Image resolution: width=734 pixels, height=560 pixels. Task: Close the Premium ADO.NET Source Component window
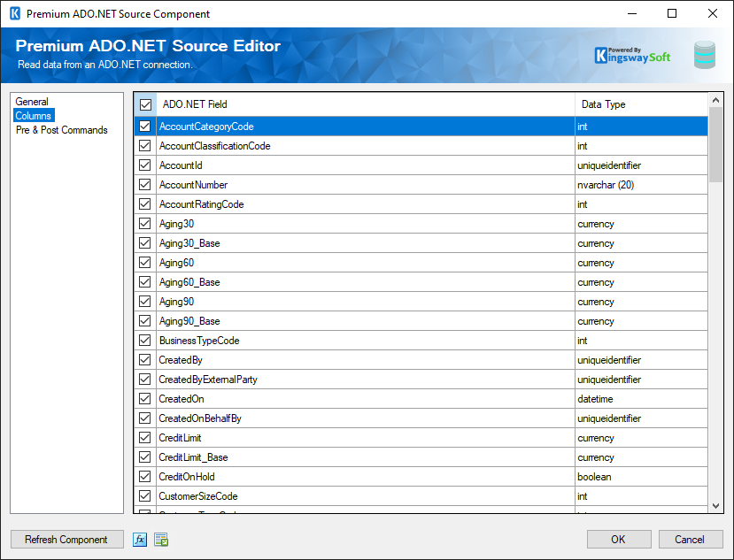[x=713, y=13]
